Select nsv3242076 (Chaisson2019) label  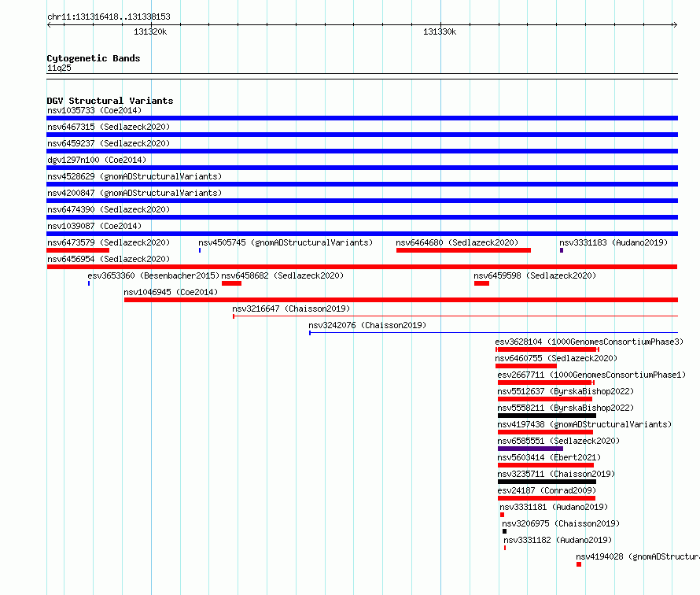367,325
